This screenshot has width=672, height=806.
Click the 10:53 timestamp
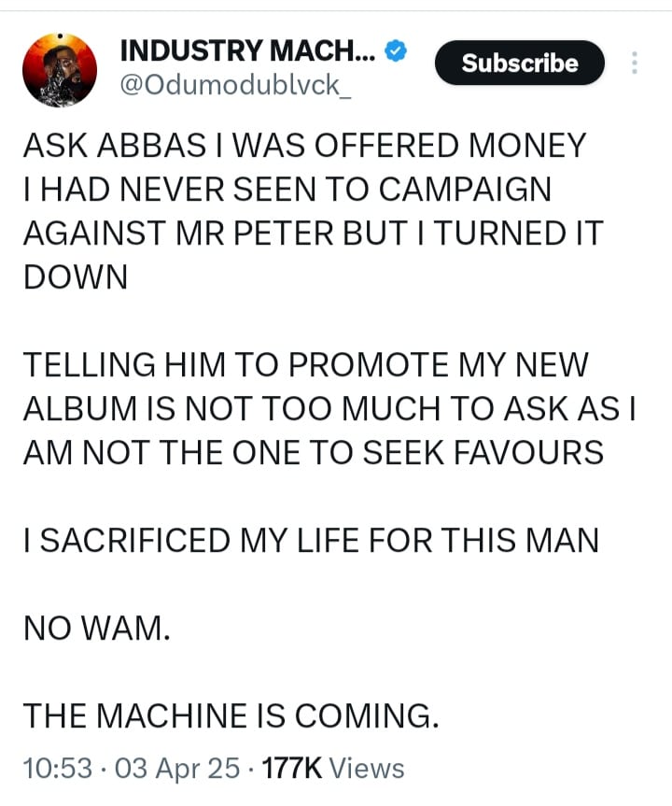(58, 768)
